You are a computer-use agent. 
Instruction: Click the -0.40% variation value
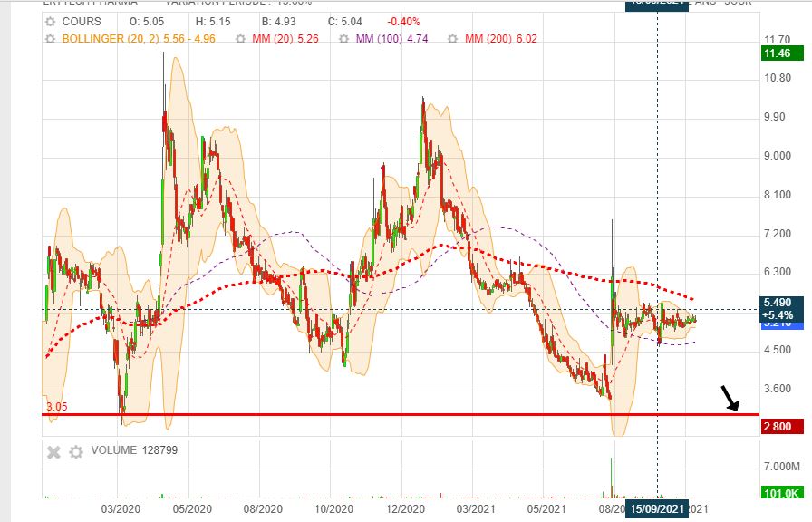pyautogui.click(x=403, y=22)
